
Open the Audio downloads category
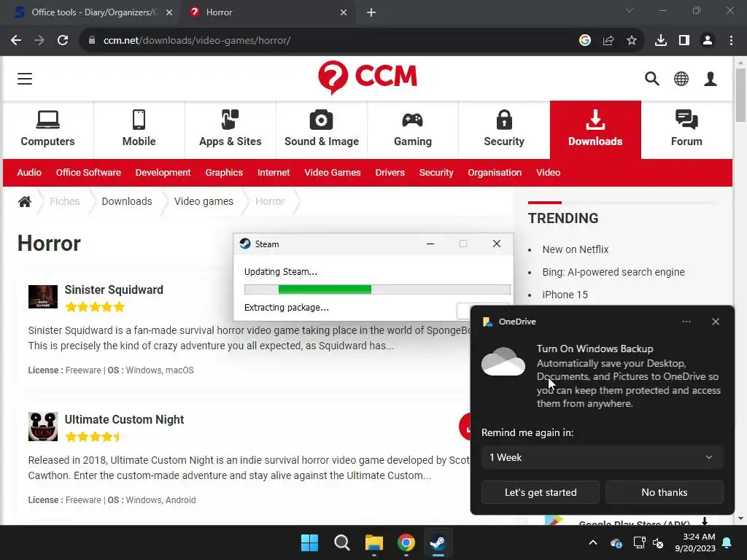point(29,172)
